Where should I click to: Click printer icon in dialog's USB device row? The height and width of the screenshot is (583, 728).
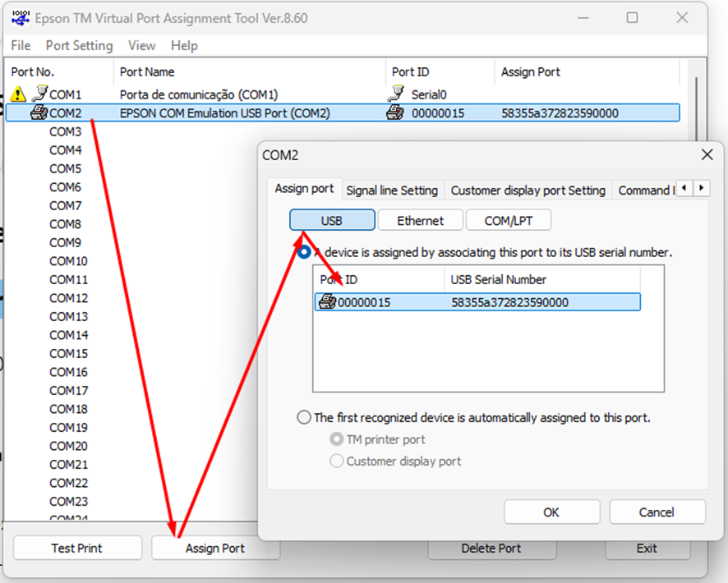point(327,302)
